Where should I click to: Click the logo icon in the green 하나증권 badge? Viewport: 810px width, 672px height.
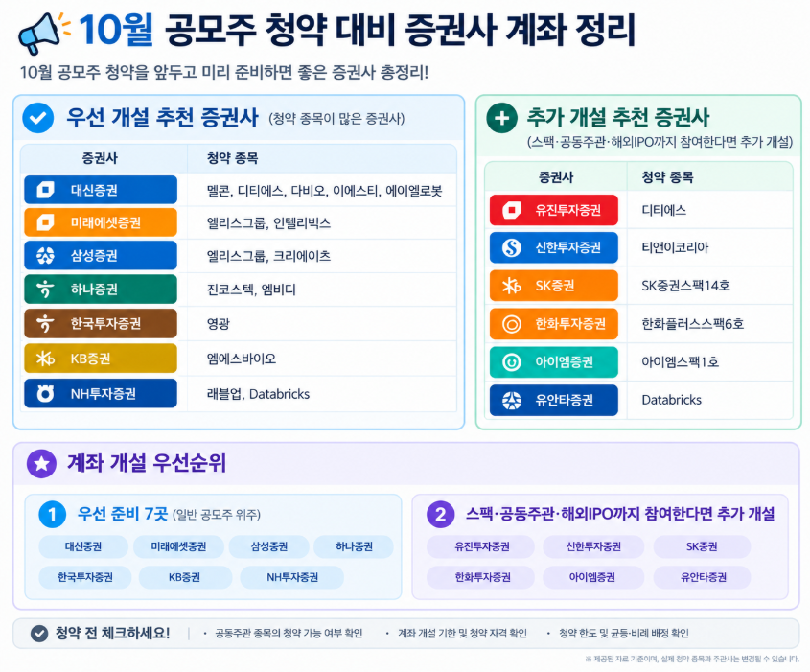point(45,289)
